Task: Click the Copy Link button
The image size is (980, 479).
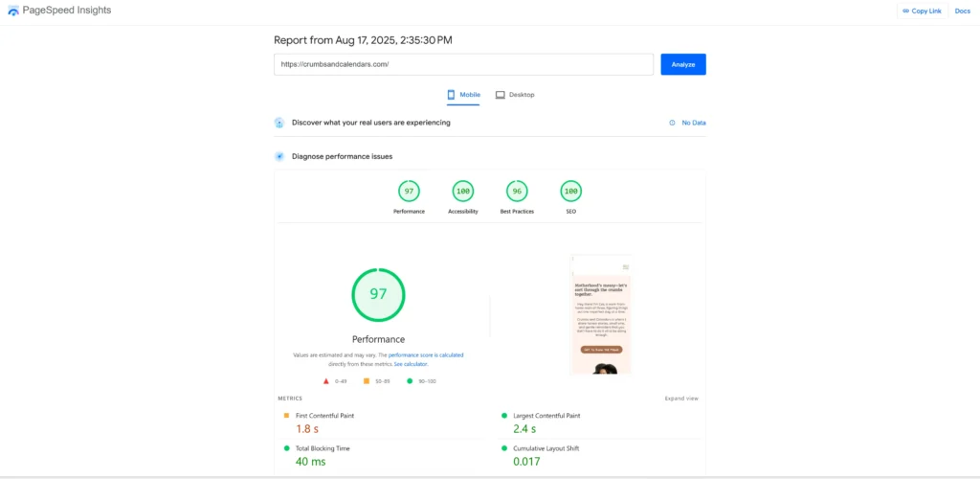Action: click(922, 11)
